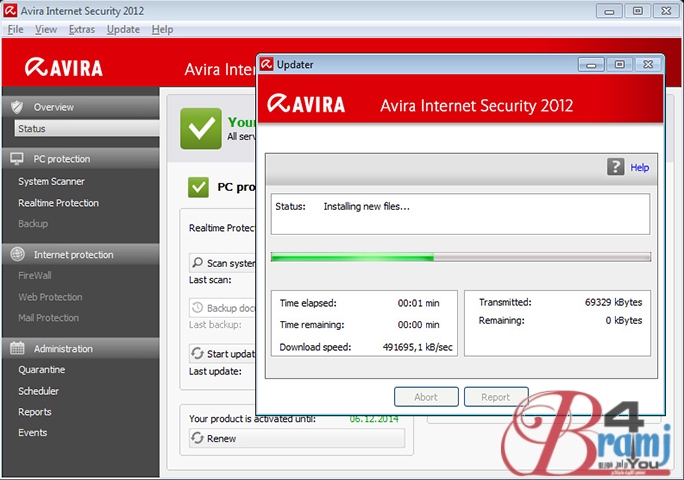This screenshot has width=684, height=480.
Task: Click the Abort button in Updater
Action: coord(426,397)
